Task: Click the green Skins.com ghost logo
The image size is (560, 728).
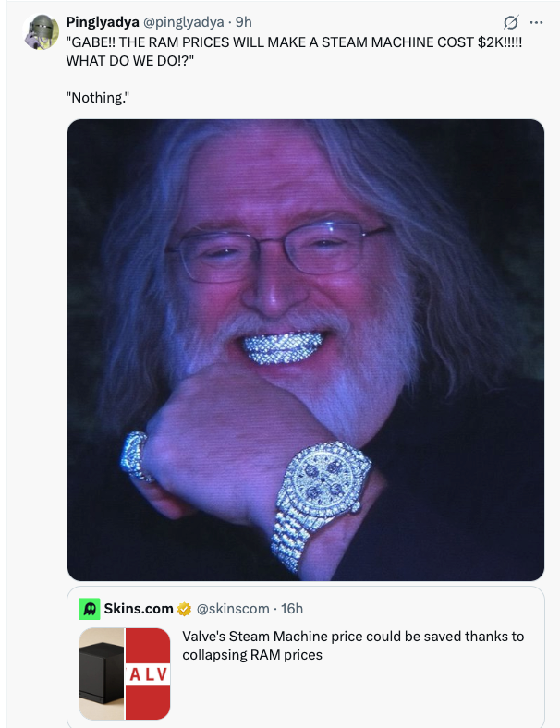Action: coord(90,608)
